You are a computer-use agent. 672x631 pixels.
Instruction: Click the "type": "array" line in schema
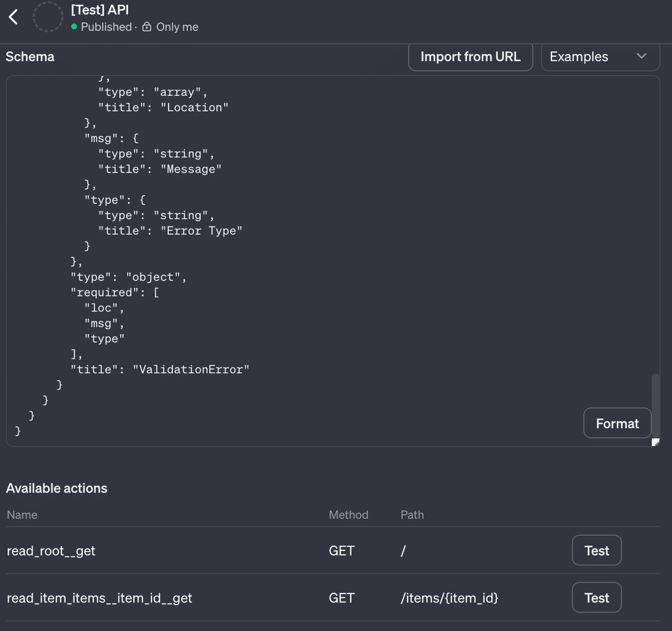pyautogui.click(x=153, y=92)
